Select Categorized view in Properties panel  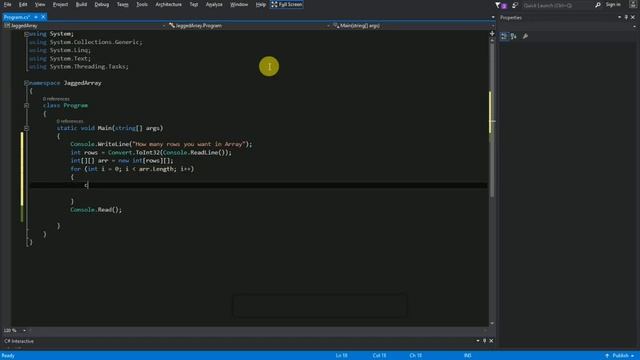[x=504, y=36]
